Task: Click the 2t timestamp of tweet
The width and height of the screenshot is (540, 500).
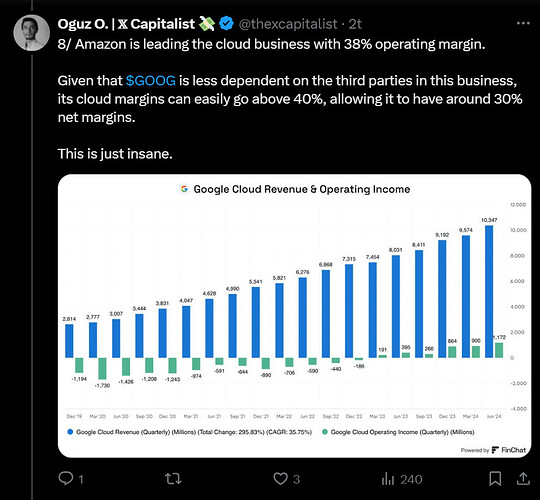Action: tap(355, 24)
